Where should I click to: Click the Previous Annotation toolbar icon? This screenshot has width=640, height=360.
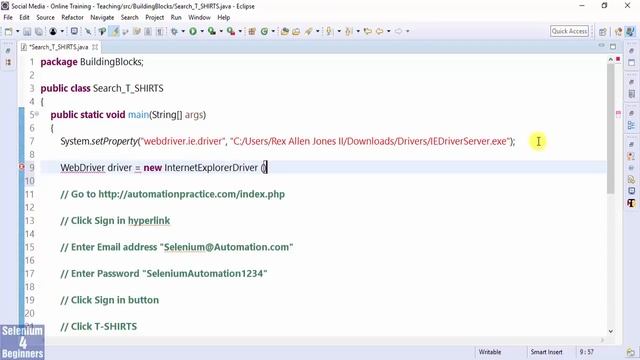click(x=349, y=31)
